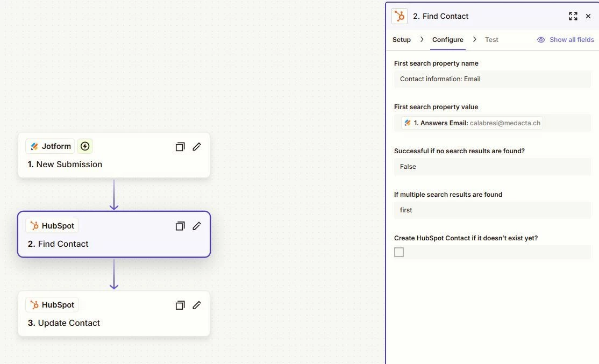Click the arrow connector between steps 1 and 2
599x364 pixels.
click(114, 195)
